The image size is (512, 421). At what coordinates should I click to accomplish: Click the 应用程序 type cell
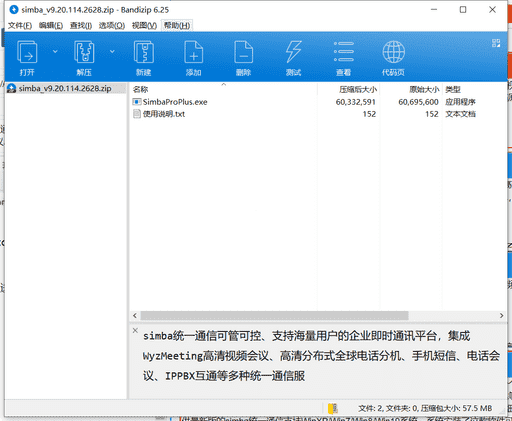460,102
